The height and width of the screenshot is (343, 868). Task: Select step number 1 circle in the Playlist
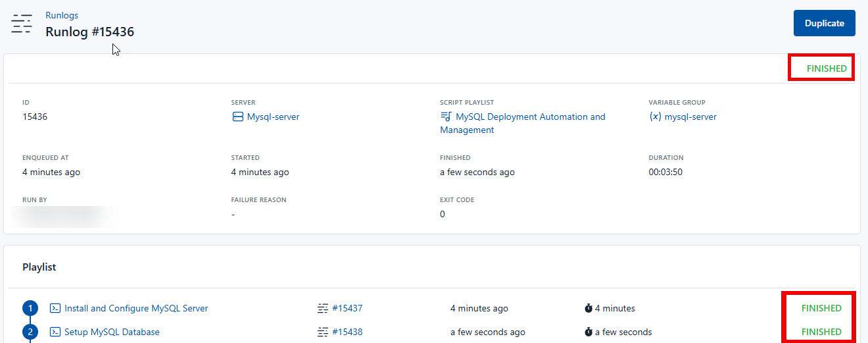[x=30, y=308]
